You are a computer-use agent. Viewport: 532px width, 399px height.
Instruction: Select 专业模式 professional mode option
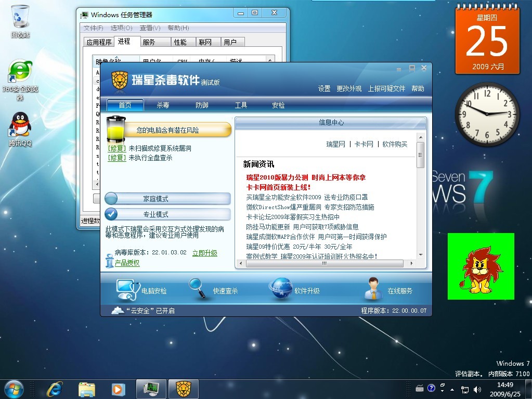167,214
